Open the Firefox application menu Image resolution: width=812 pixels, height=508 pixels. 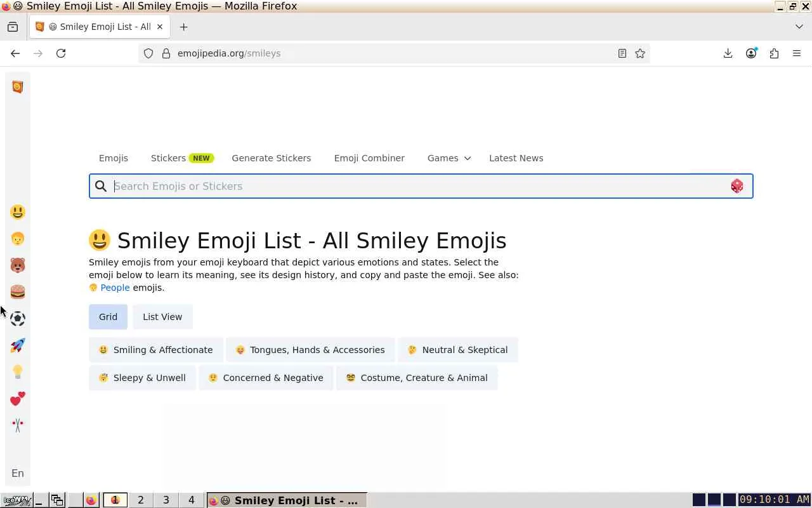tap(797, 53)
